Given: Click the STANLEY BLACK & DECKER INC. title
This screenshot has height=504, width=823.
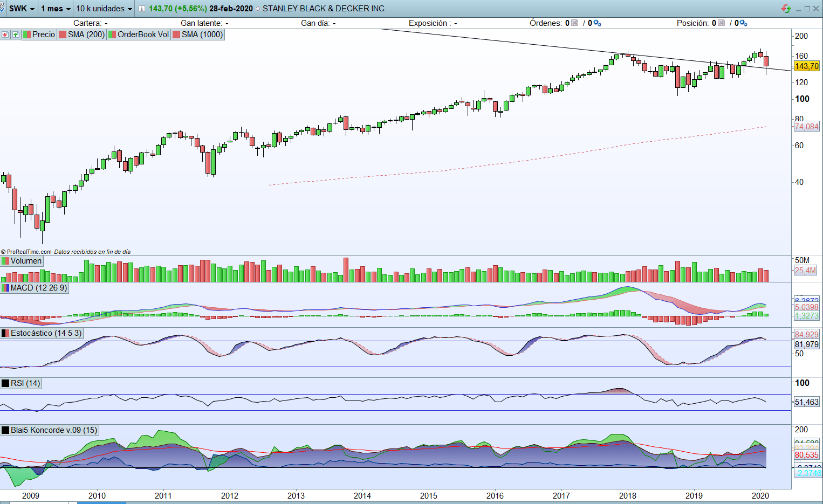Looking at the screenshot, I should (325, 9).
